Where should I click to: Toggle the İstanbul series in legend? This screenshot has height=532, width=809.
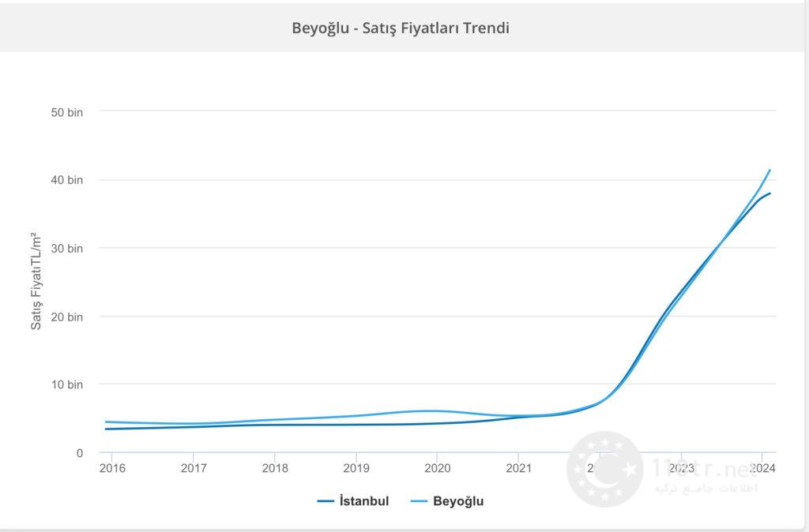click(x=363, y=501)
